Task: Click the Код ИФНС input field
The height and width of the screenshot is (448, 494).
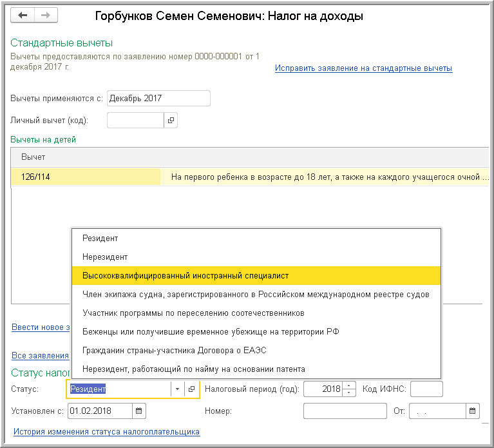Action: coord(426,389)
